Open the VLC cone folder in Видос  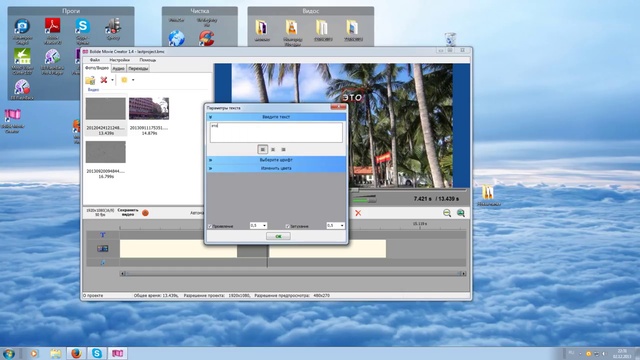click(292, 32)
